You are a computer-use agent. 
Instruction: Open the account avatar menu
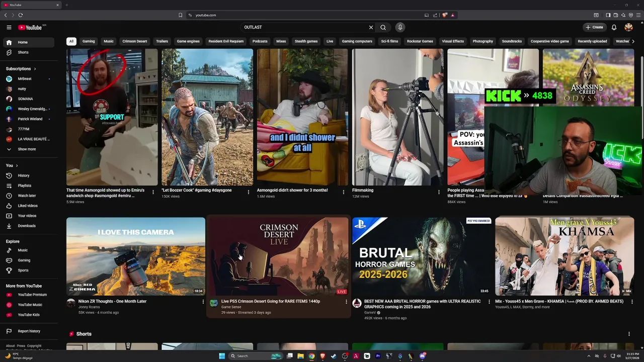tap(628, 27)
